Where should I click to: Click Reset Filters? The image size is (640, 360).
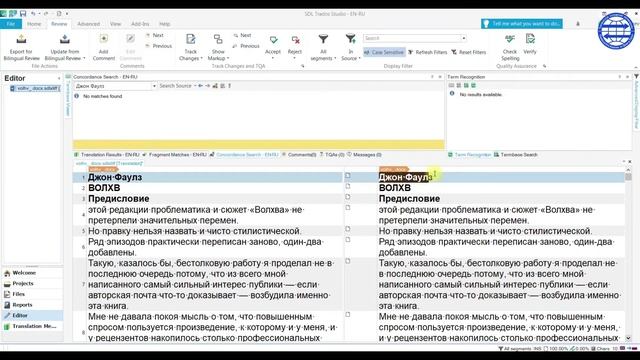[469, 52]
